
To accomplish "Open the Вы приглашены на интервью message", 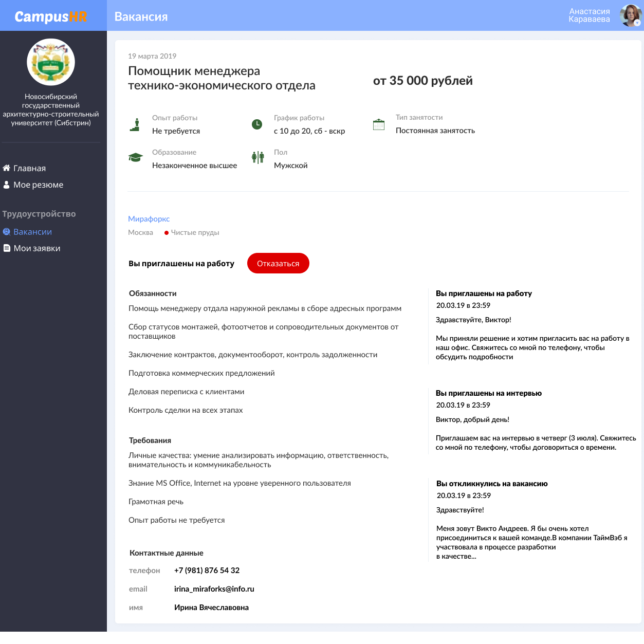I will [489, 393].
